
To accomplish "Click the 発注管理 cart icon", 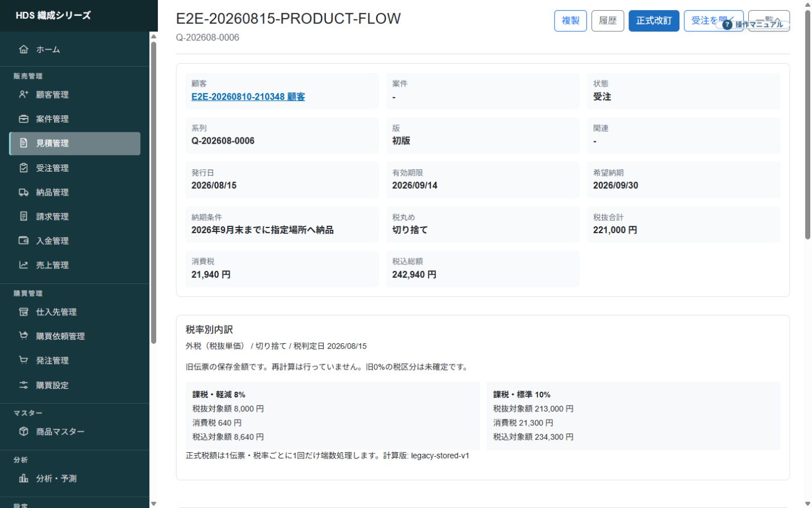I will [23, 360].
